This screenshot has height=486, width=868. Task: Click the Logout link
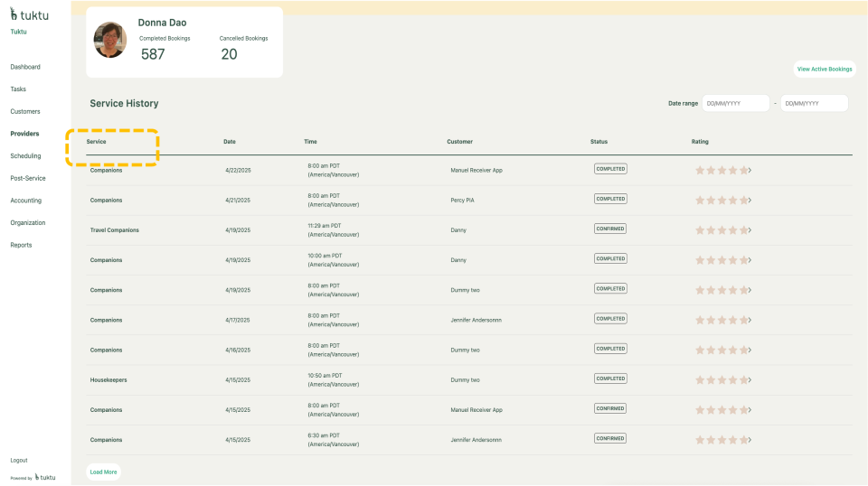19,460
